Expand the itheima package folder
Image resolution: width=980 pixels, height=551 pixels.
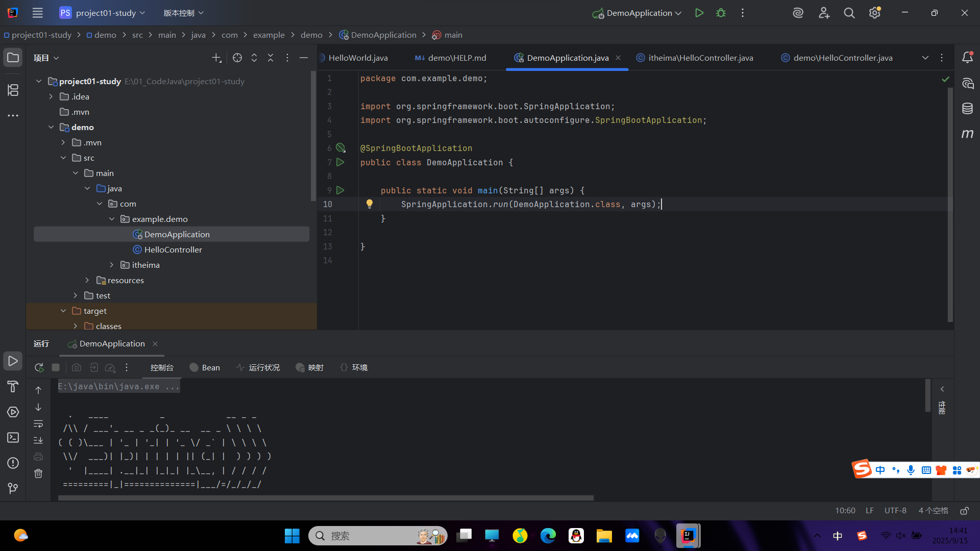(x=112, y=265)
